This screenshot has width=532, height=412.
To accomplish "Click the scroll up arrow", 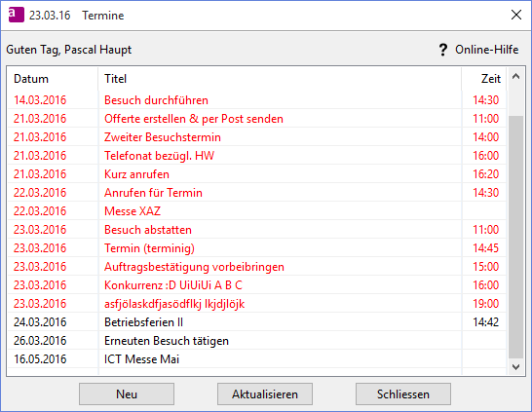I will coord(515,77).
